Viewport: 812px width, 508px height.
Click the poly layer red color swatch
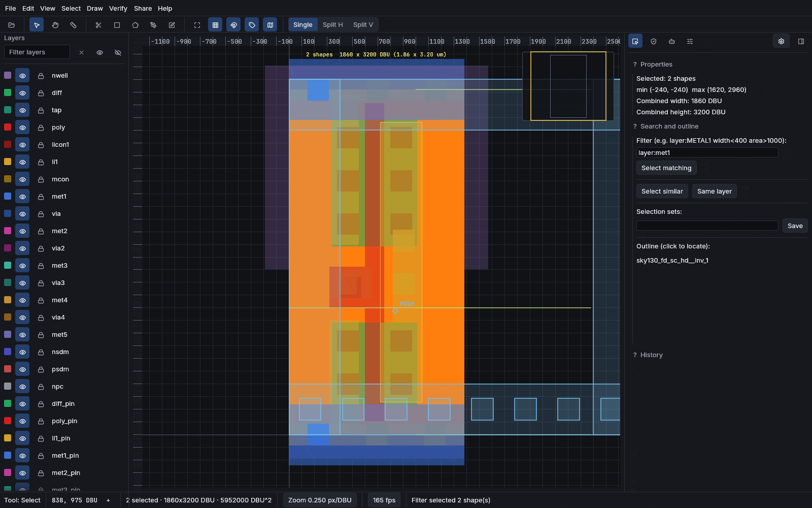tap(8, 127)
